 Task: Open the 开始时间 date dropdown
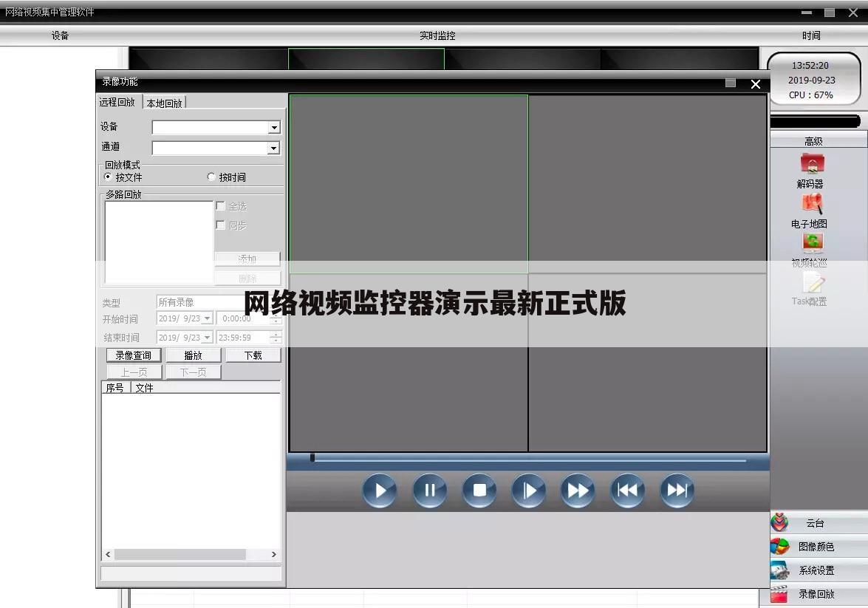pyautogui.click(x=207, y=319)
